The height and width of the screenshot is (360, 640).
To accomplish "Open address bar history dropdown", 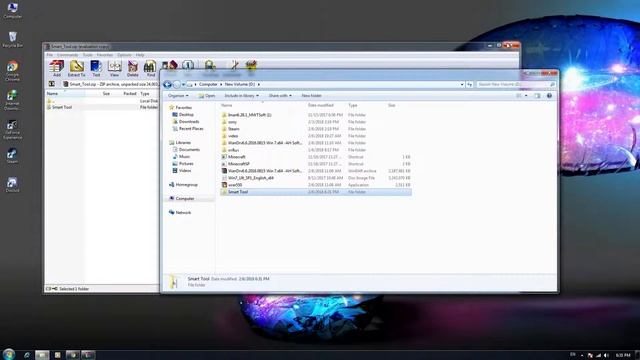I will pyautogui.click(x=462, y=84).
